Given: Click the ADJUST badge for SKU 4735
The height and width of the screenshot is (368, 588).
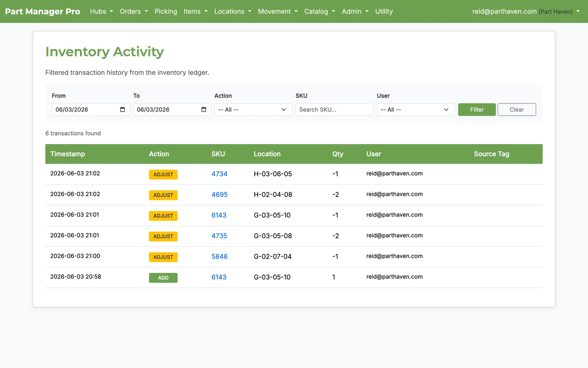Looking at the screenshot, I should [163, 236].
